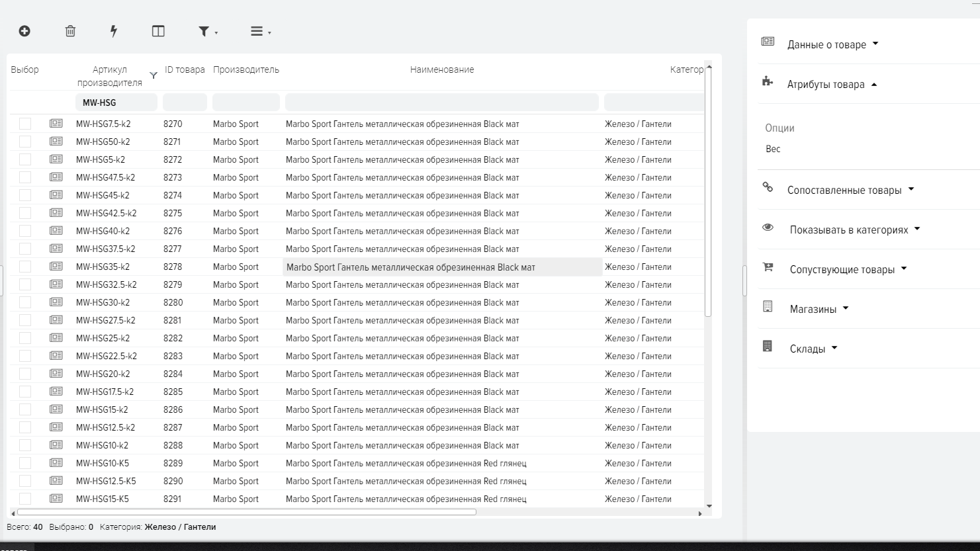Expand the Сопутствующие товары section

(x=848, y=269)
